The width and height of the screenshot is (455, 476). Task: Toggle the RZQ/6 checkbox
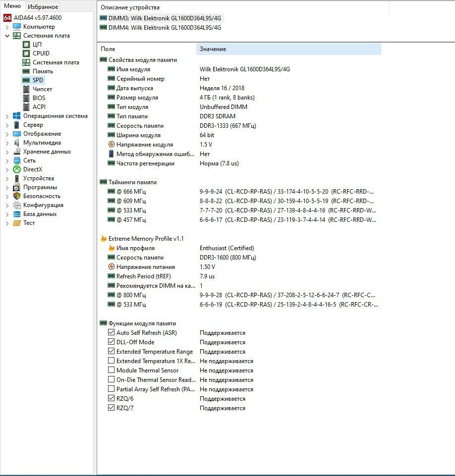tap(111, 398)
